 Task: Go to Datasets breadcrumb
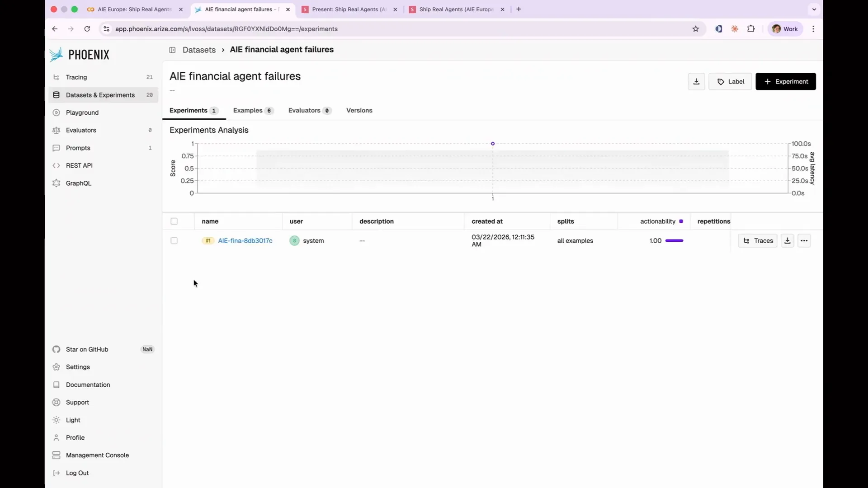coord(199,50)
